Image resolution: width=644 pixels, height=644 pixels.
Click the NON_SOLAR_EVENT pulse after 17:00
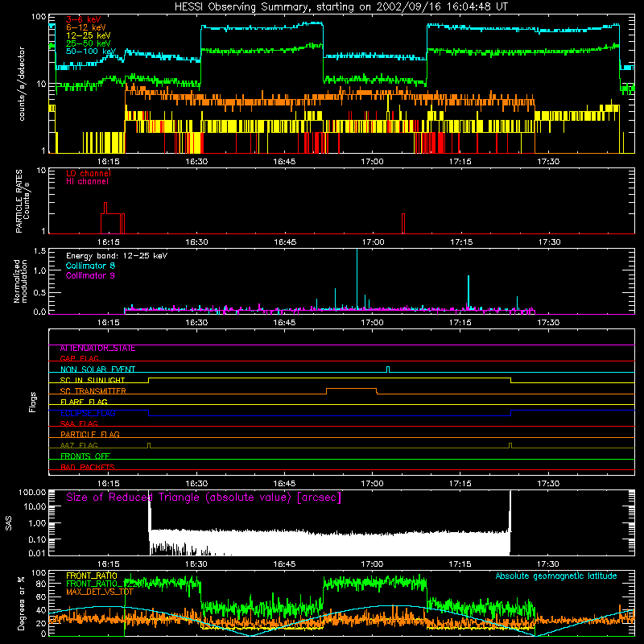point(388,369)
